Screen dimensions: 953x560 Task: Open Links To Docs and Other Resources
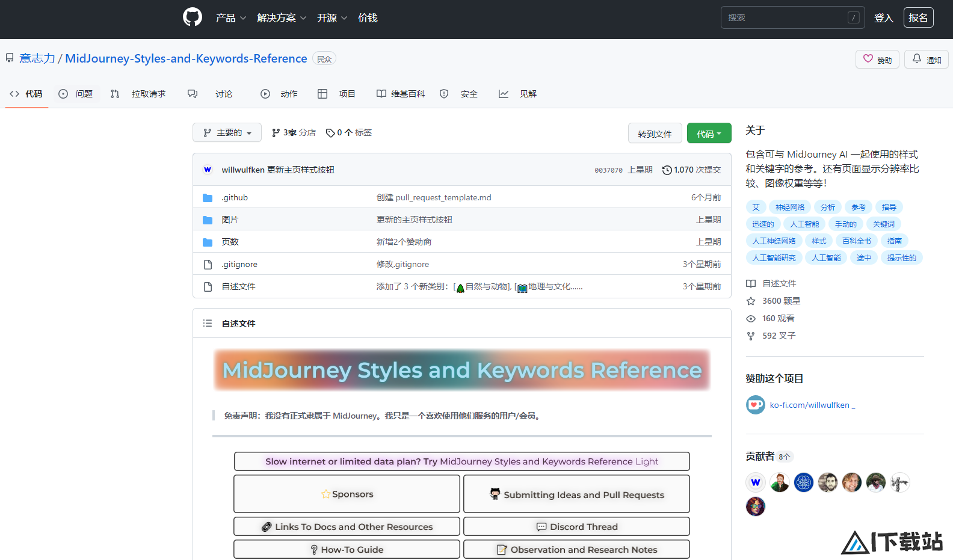coord(347,526)
